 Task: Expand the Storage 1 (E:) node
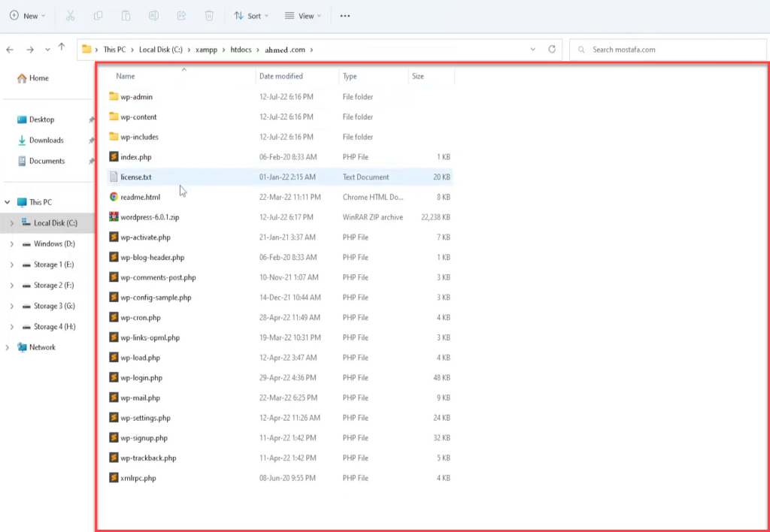click(12, 264)
